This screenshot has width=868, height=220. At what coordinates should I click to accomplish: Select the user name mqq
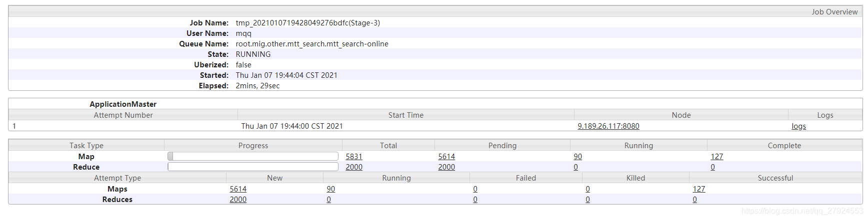tap(243, 33)
